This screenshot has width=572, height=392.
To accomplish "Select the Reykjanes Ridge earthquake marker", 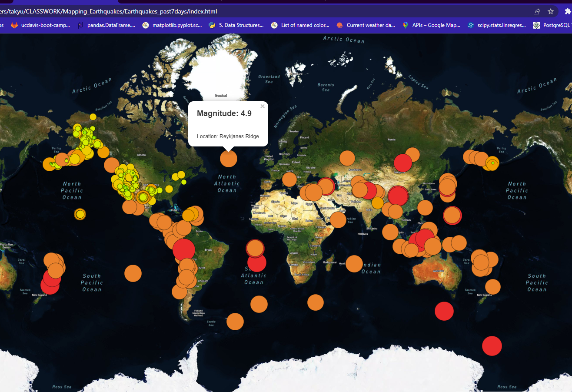I will pos(228,159).
